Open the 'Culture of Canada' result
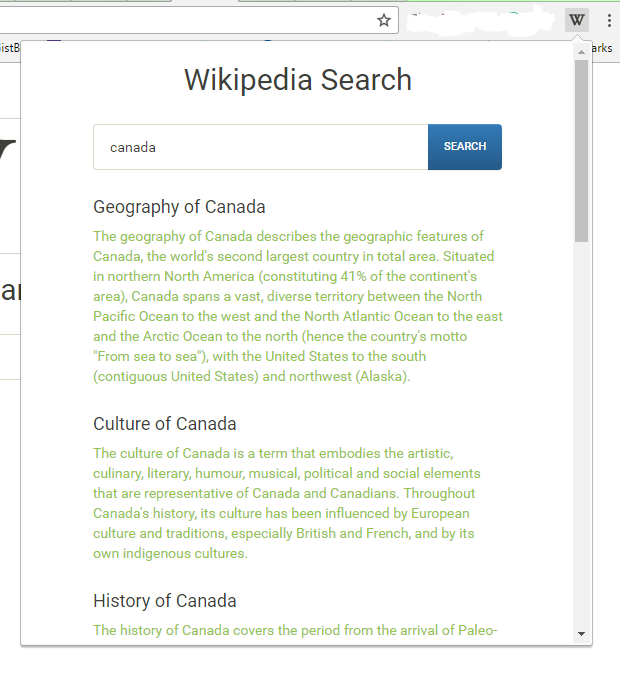The height and width of the screenshot is (673, 620). pyautogui.click(x=165, y=424)
